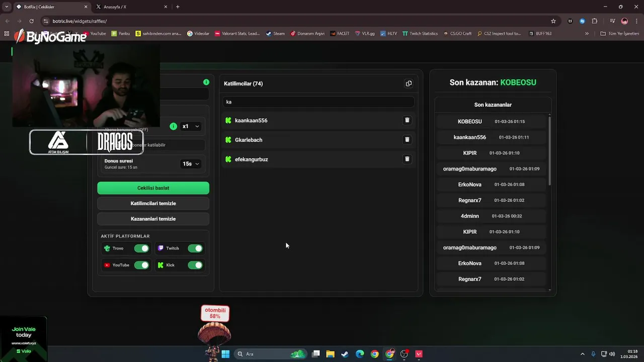The height and width of the screenshot is (362, 644).
Task: Click the winners list scrollbar
Action: [549, 151]
